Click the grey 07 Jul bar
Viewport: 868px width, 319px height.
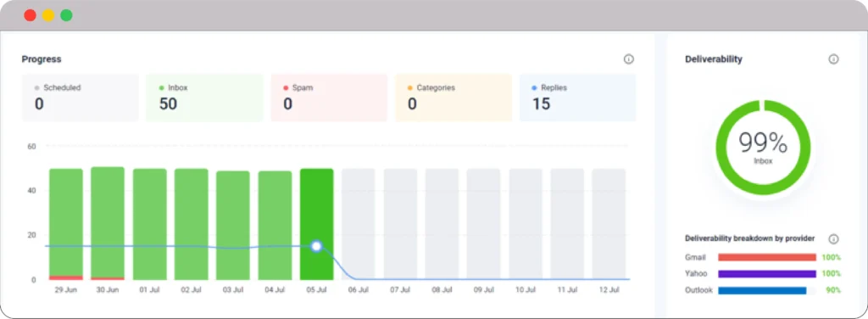(x=400, y=224)
